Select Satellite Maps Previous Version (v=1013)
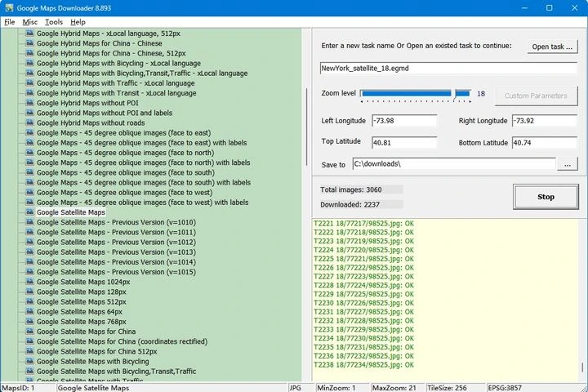Viewport: 588px width, 392px height. pyautogui.click(x=116, y=252)
